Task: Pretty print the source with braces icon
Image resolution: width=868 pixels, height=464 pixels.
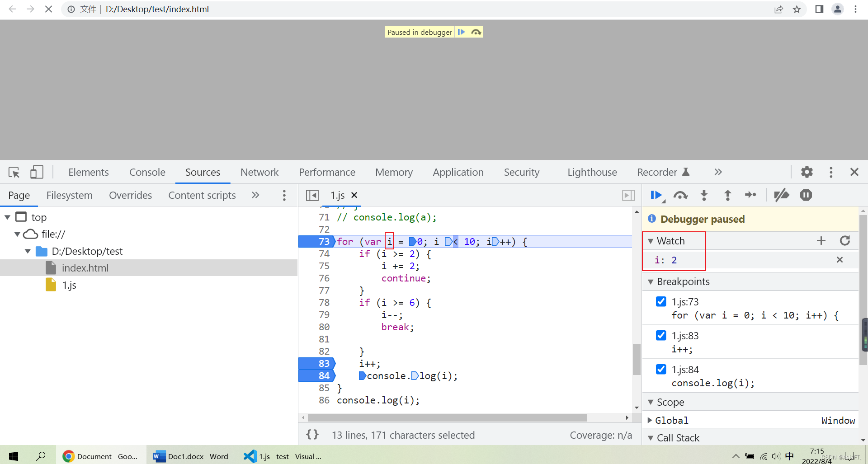Action: 312,435
